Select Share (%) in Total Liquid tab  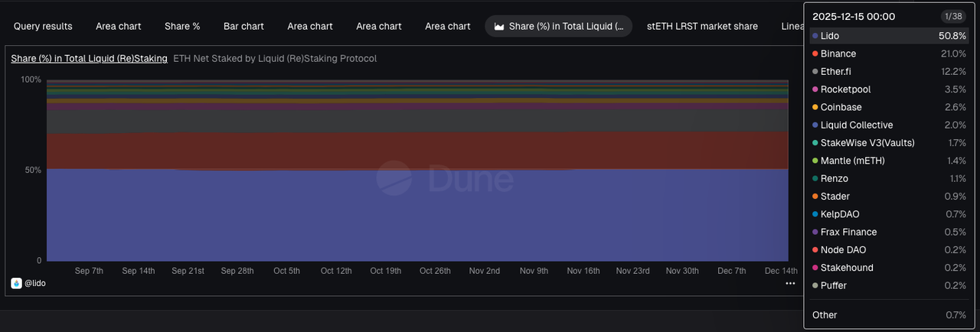(558, 26)
